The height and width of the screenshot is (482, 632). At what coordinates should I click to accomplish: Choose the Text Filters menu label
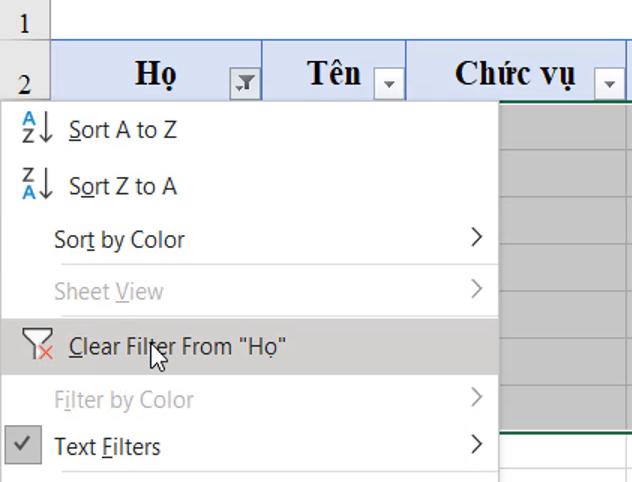point(107,446)
